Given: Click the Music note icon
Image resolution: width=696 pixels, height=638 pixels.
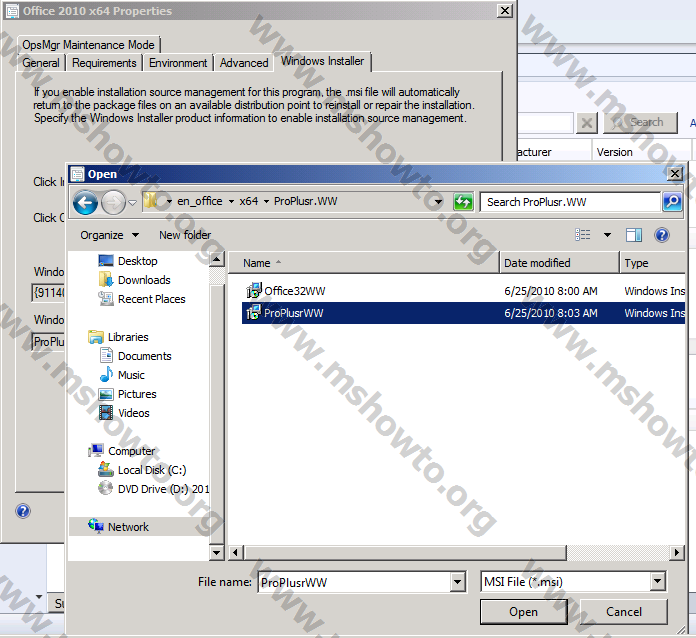Looking at the screenshot, I should [106, 375].
